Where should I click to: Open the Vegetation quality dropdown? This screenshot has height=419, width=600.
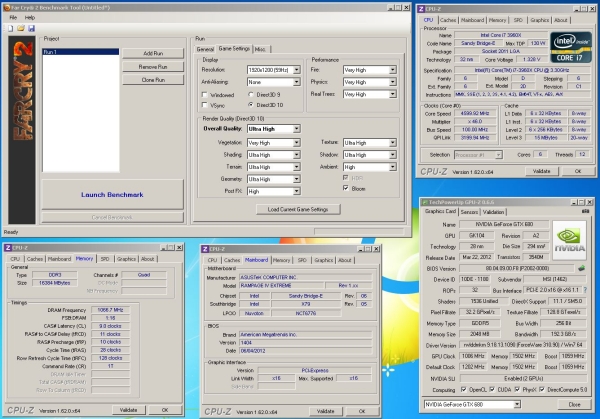pos(297,143)
